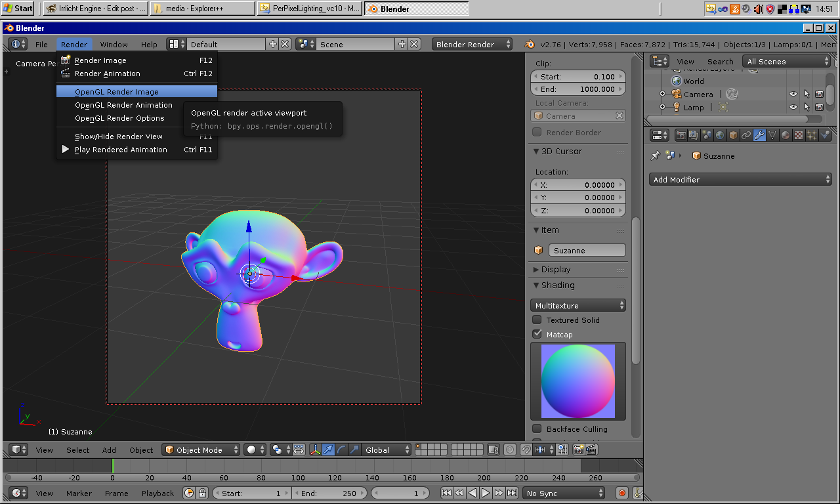Open the Object properties tab (cube icon)

tap(733, 135)
